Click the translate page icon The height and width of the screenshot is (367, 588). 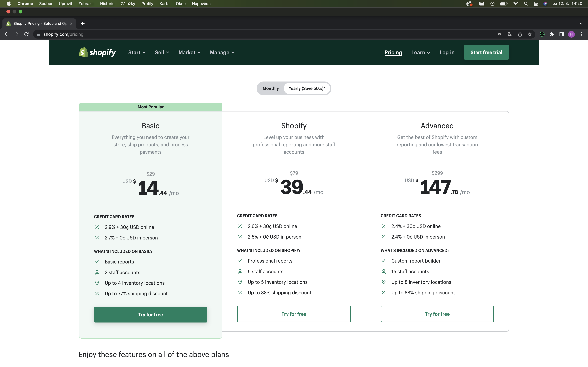click(x=510, y=34)
